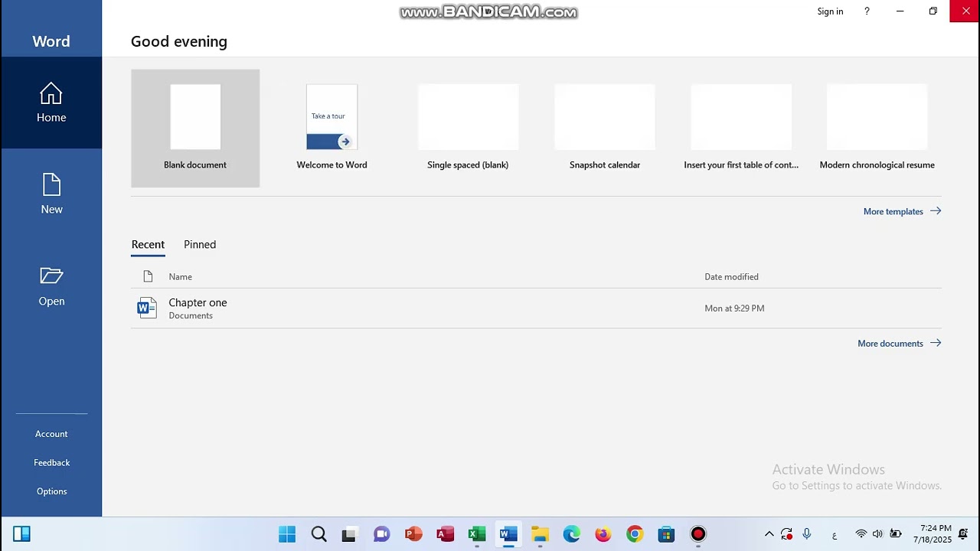Screen dimensions: 980x551
Task: Launch PowerPoint from the taskbar
Action: point(413,534)
